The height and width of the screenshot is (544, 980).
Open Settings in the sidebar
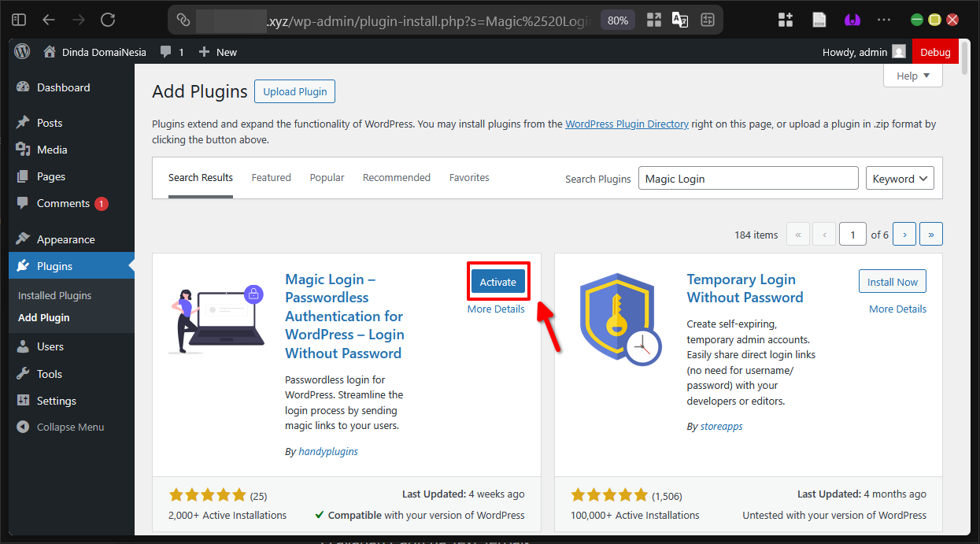tap(72, 401)
